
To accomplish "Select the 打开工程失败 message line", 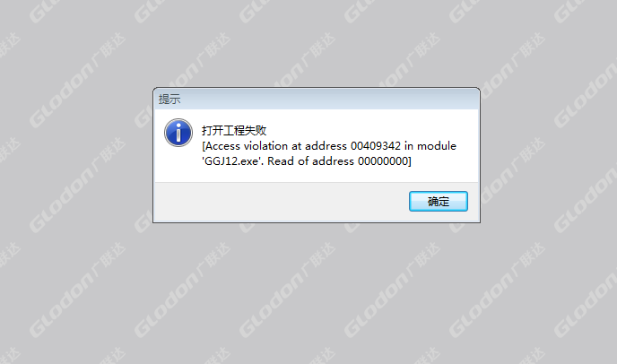I will tap(234, 130).
